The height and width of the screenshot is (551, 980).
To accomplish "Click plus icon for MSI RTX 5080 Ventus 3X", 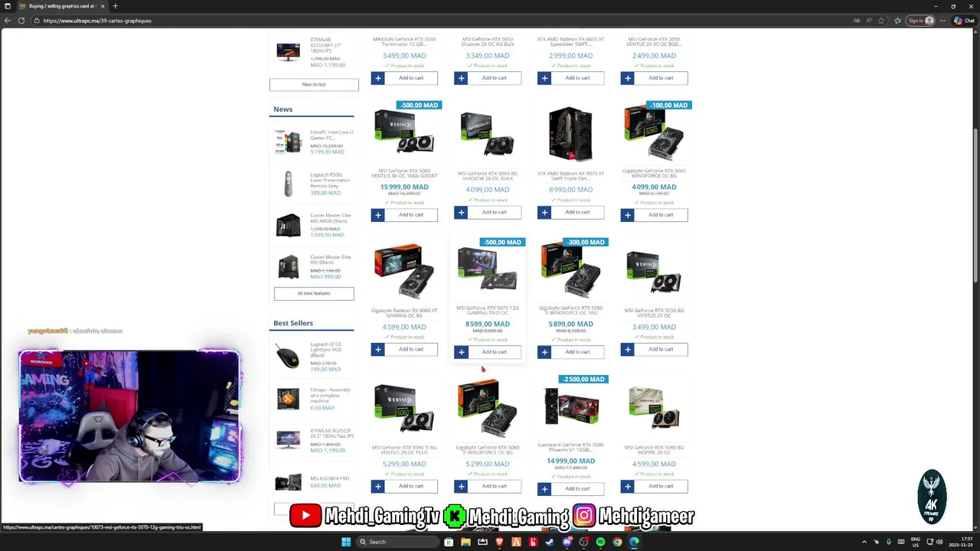I will tap(377, 215).
